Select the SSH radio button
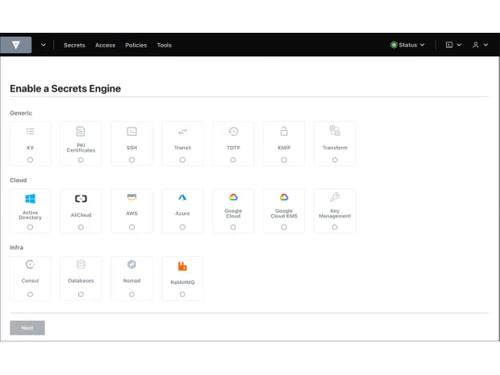The image size is (500, 375). pos(132,160)
